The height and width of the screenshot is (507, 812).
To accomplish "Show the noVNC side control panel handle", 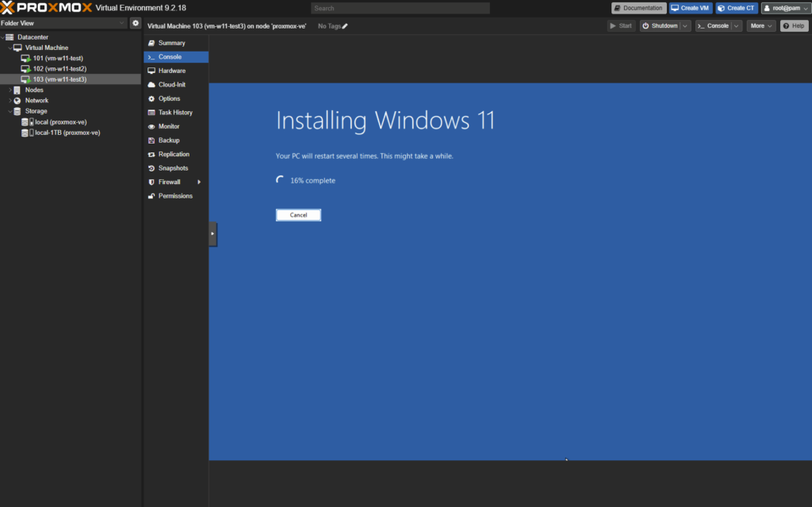I will point(213,234).
